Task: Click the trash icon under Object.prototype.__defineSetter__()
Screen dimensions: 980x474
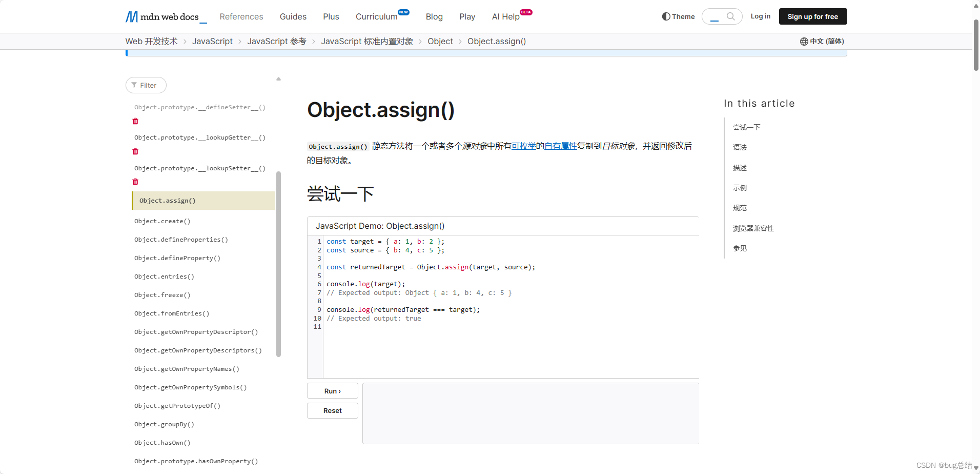Action: 135,121
